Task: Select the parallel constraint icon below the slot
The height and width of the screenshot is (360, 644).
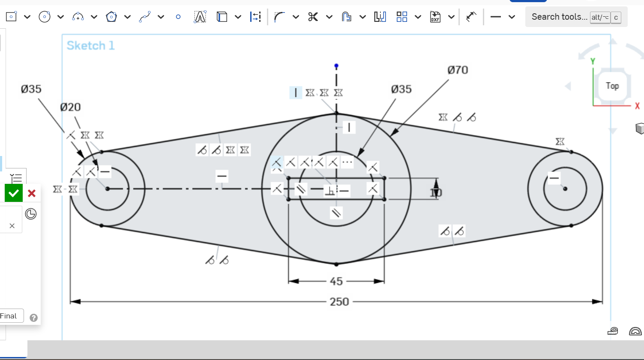Action: [336, 213]
